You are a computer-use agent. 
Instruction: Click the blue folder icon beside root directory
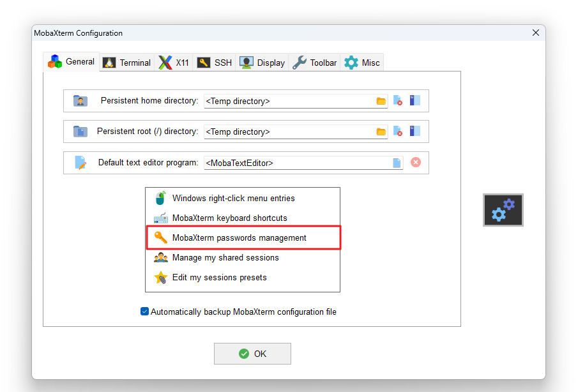coord(80,131)
